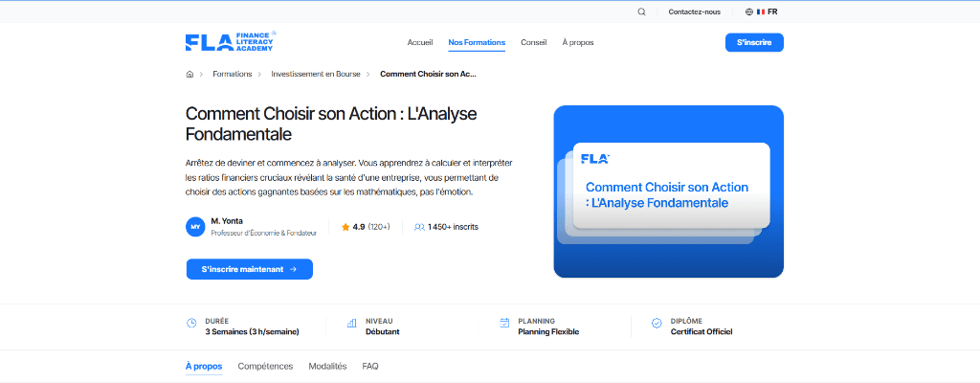Open the FR language selector
This screenshot has width=980, height=383.
click(761, 11)
